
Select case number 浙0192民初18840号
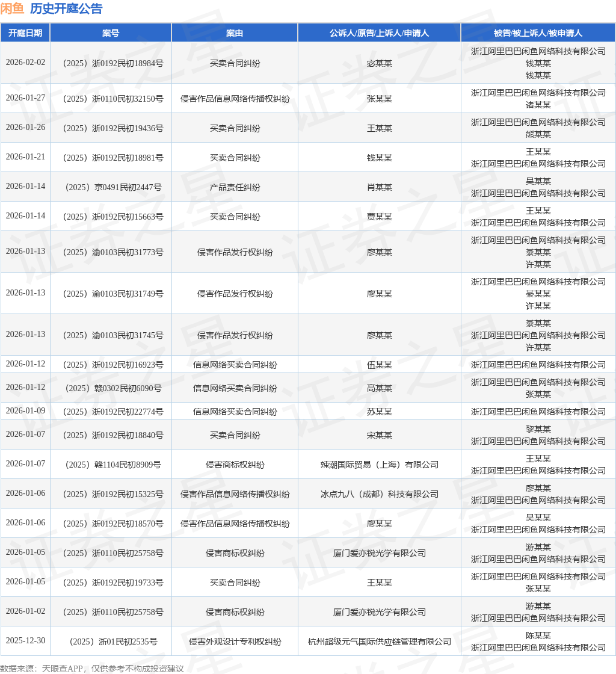coord(113,436)
